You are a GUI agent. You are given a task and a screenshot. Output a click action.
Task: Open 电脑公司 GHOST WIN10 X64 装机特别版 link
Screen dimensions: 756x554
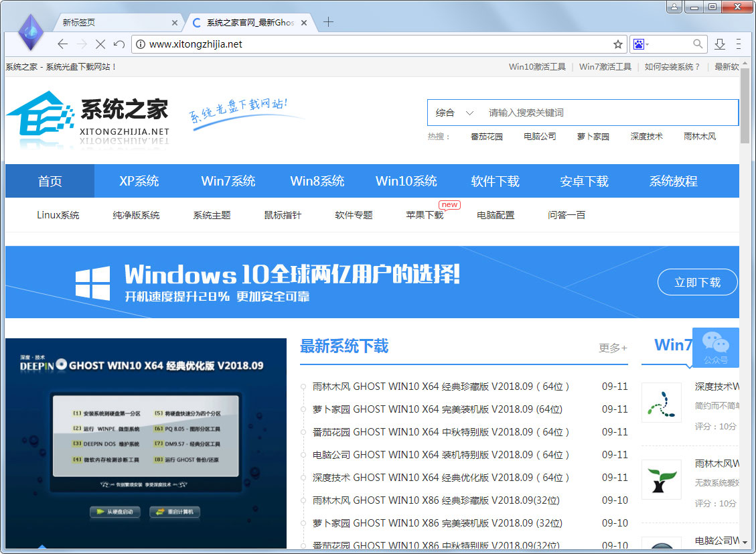441,455
